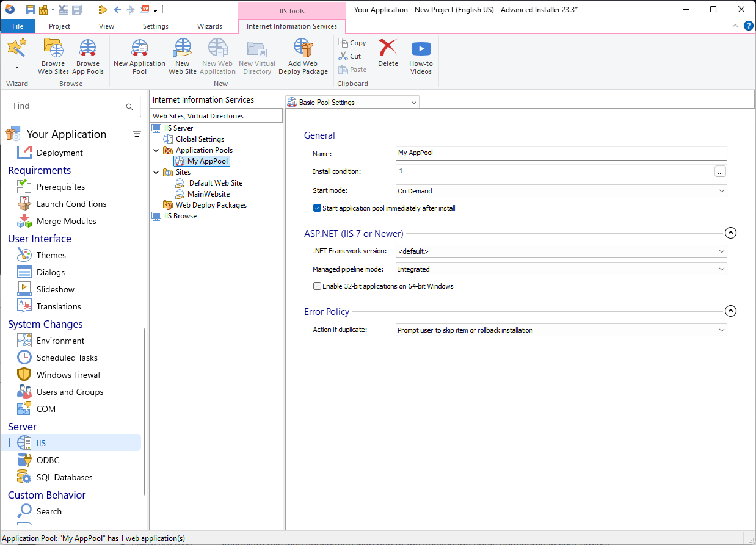The height and width of the screenshot is (545, 756).
Task: Open the File menu
Action: [18, 26]
